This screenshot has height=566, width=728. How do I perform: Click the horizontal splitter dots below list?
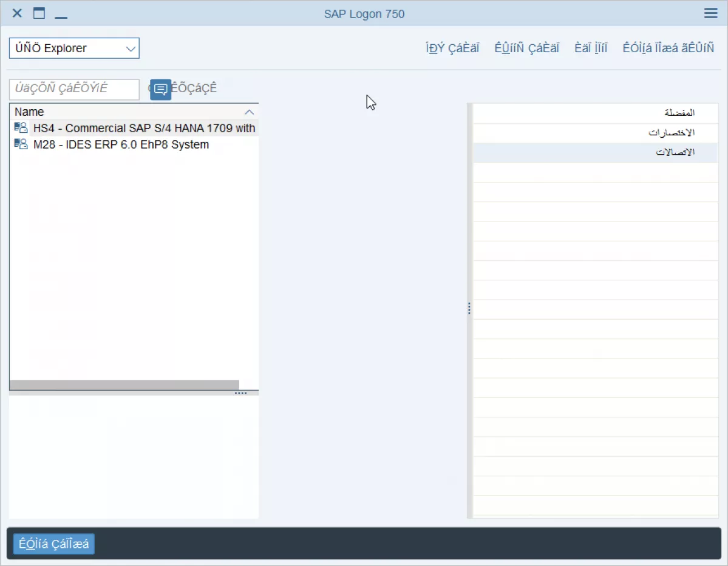tap(240, 393)
